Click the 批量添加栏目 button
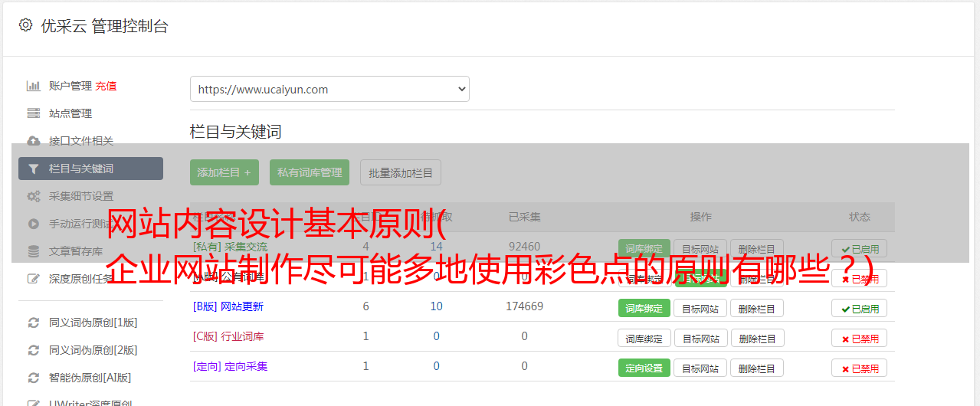The height and width of the screenshot is (406, 980). (401, 172)
